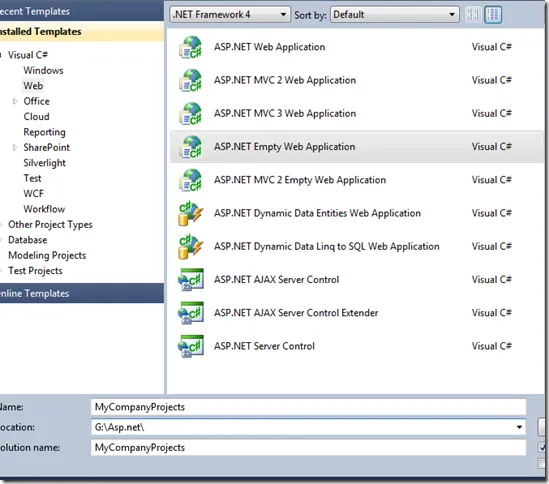Select 'ASP.NET Dynamic Data Entities Web Application' text
Screen dimensions: 549x484
point(317,213)
